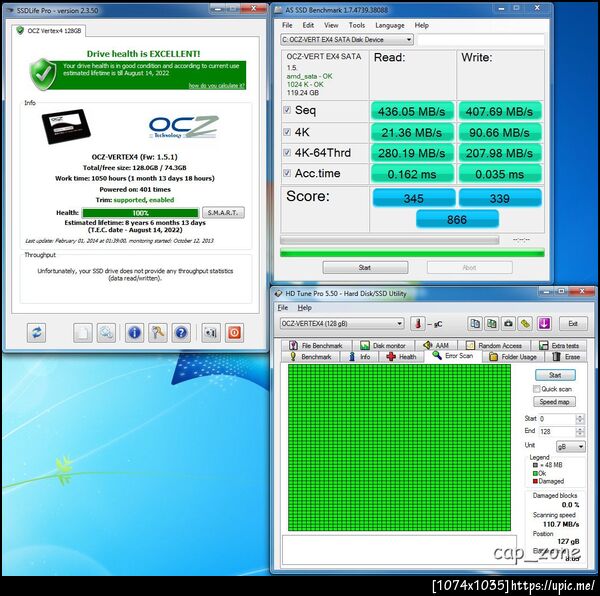Click the S.M.A.R.T. button
Viewport: 600px width, 596px height.
tap(223, 213)
